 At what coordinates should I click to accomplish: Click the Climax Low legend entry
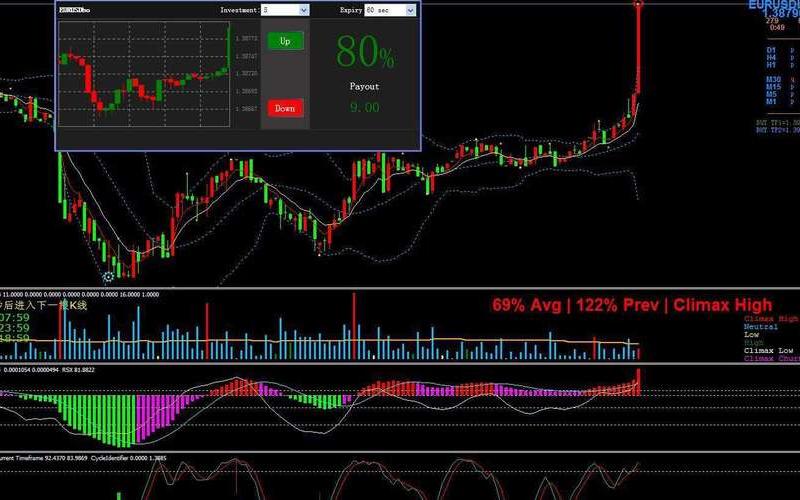[768, 351]
